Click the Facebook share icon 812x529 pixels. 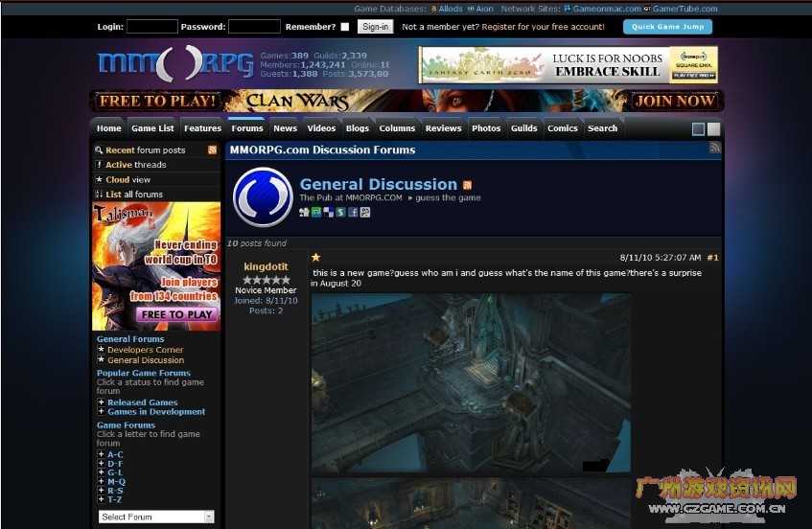coord(353,212)
